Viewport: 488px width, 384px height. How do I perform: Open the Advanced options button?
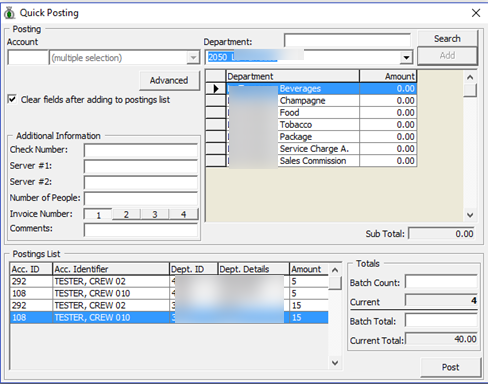point(169,80)
